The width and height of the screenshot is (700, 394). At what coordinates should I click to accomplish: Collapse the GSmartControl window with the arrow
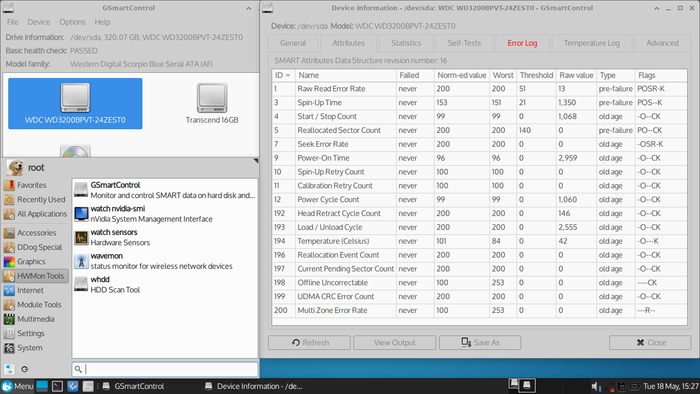(x=249, y=8)
